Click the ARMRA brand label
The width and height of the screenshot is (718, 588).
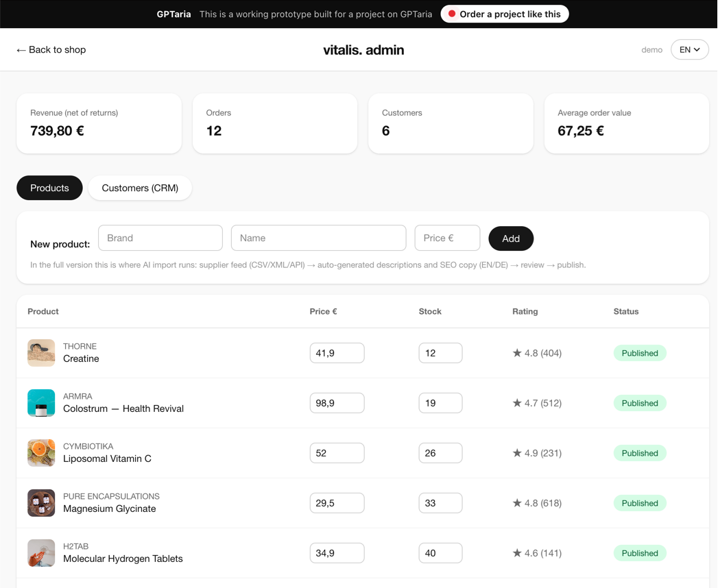pos(77,396)
